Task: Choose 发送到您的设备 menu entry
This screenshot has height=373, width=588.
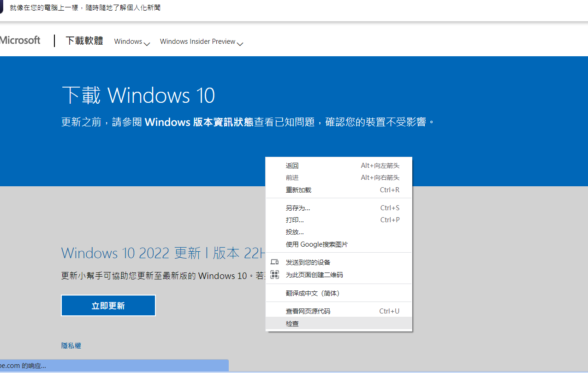Action: 339,262
